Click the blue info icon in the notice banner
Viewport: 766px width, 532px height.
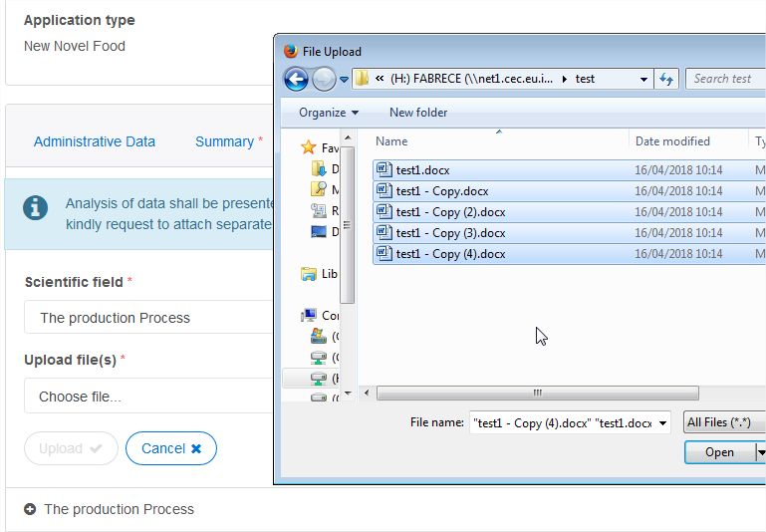(x=36, y=207)
